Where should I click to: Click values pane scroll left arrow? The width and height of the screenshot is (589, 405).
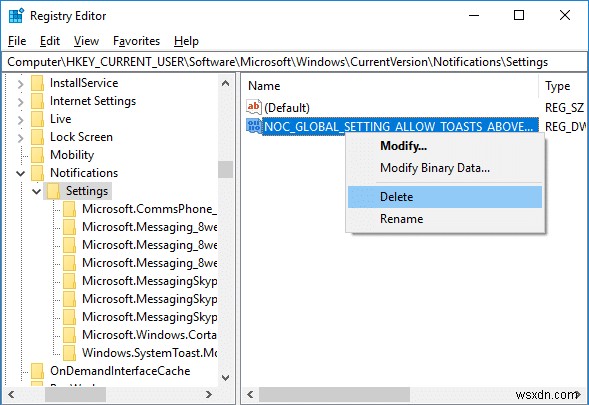click(250, 394)
